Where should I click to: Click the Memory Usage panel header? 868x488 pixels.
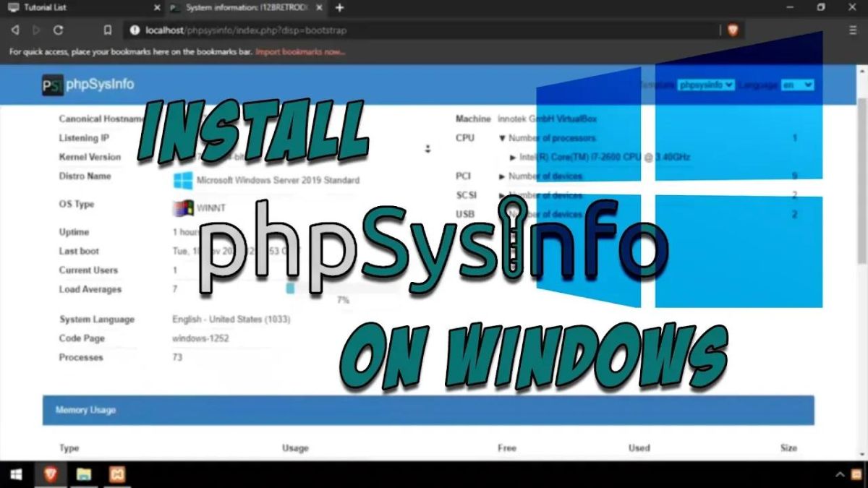pos(428,410)
